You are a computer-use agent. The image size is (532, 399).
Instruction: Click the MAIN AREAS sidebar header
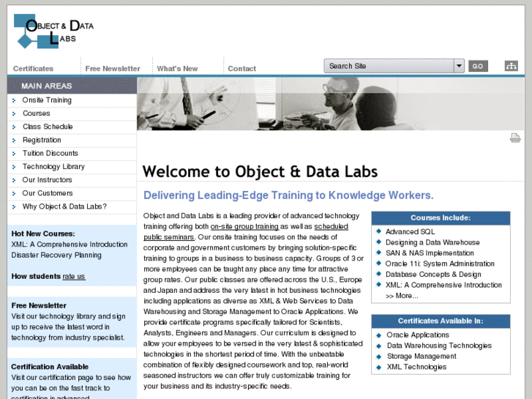72,86
